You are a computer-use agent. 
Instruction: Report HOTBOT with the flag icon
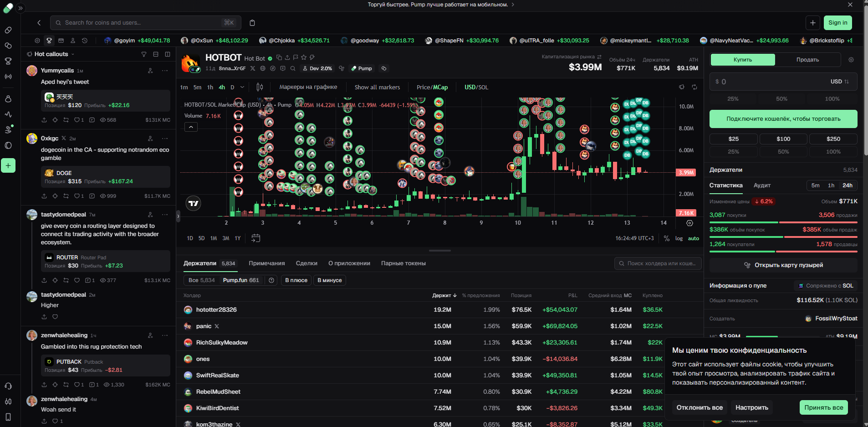tap(296, 57)
